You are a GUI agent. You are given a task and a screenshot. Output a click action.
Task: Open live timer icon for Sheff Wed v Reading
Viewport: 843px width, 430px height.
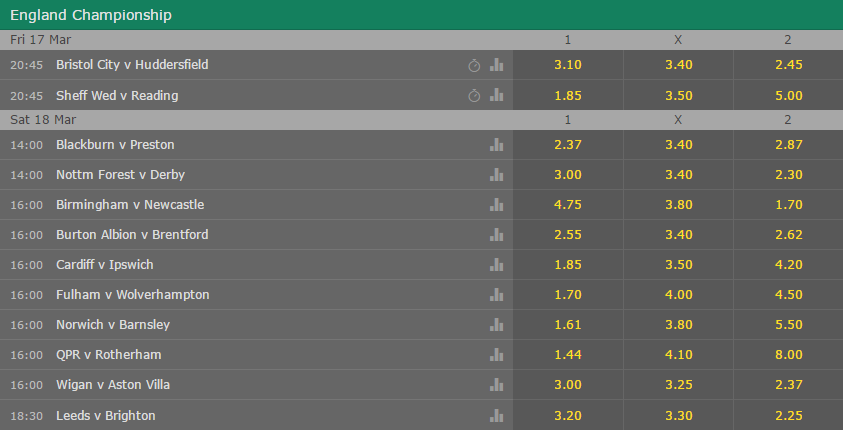tap(474, 96)
